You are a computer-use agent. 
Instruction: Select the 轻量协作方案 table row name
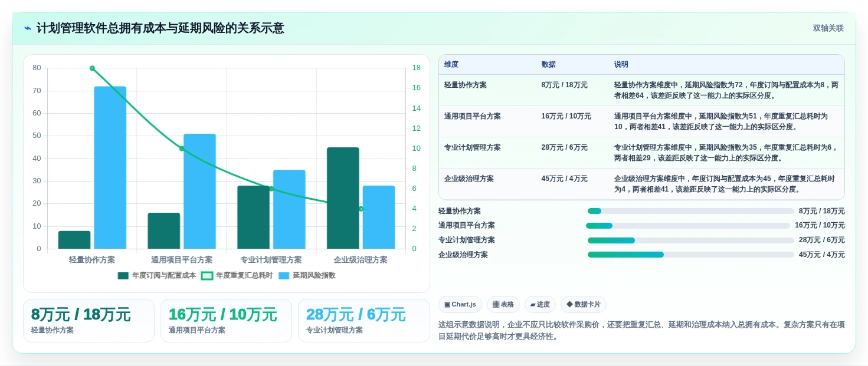466,85
